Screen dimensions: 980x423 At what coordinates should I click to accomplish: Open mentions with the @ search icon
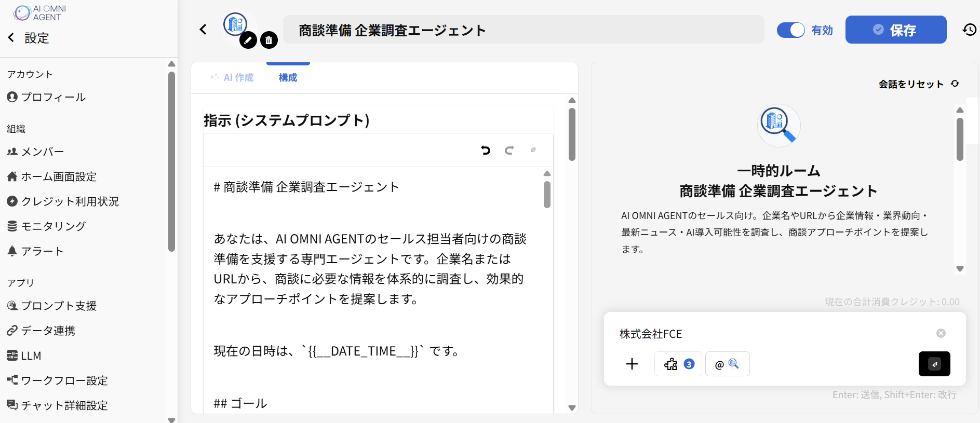[727, 364]
